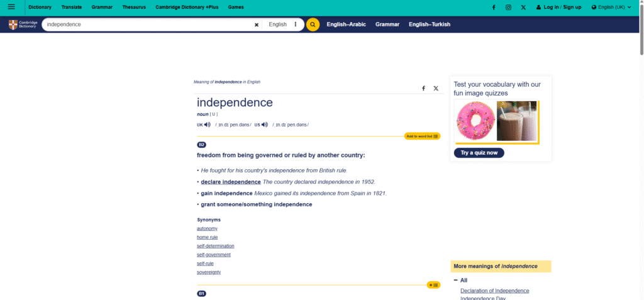644x300 pixels.
Task: Open the English (UK) language dropdown
Action: point(611,8)
